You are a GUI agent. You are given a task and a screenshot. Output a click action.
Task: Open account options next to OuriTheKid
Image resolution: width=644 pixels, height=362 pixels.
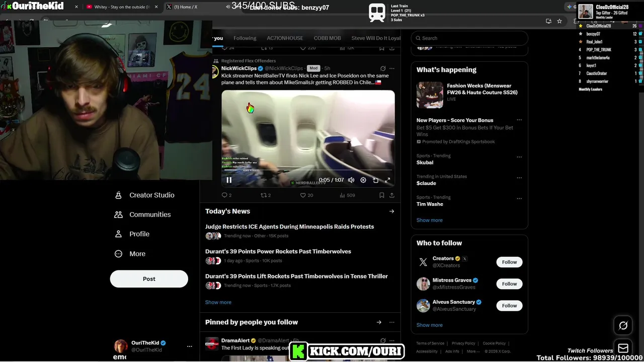(190, 346)
